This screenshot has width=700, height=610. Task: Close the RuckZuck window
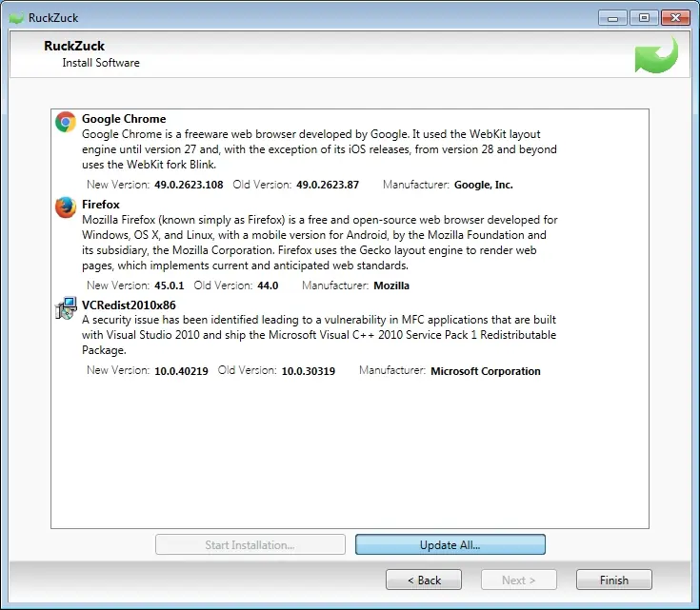(675, 18)
